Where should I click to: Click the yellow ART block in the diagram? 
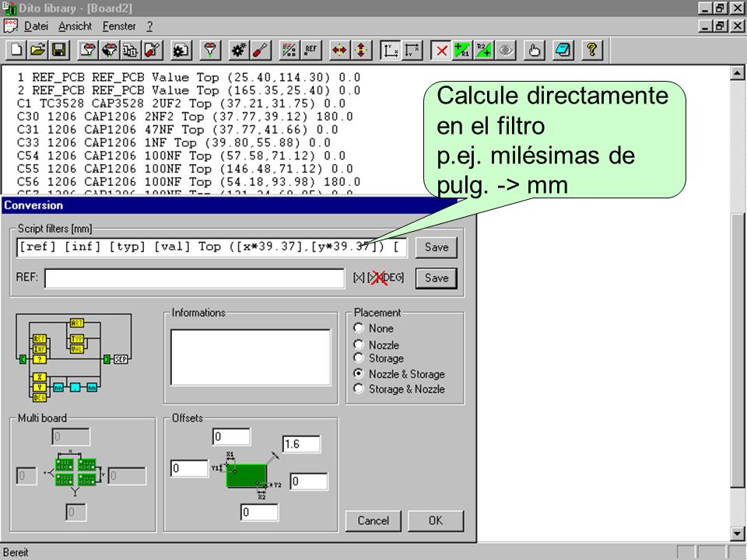click(x=77, y=323)
